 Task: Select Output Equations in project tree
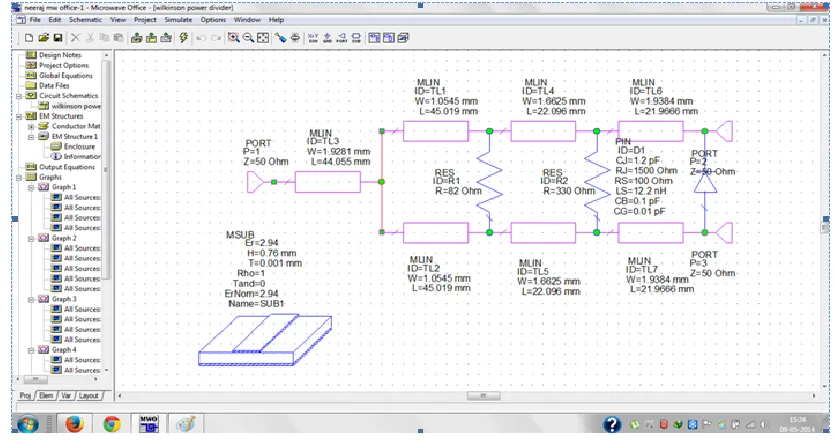[66, 167]
